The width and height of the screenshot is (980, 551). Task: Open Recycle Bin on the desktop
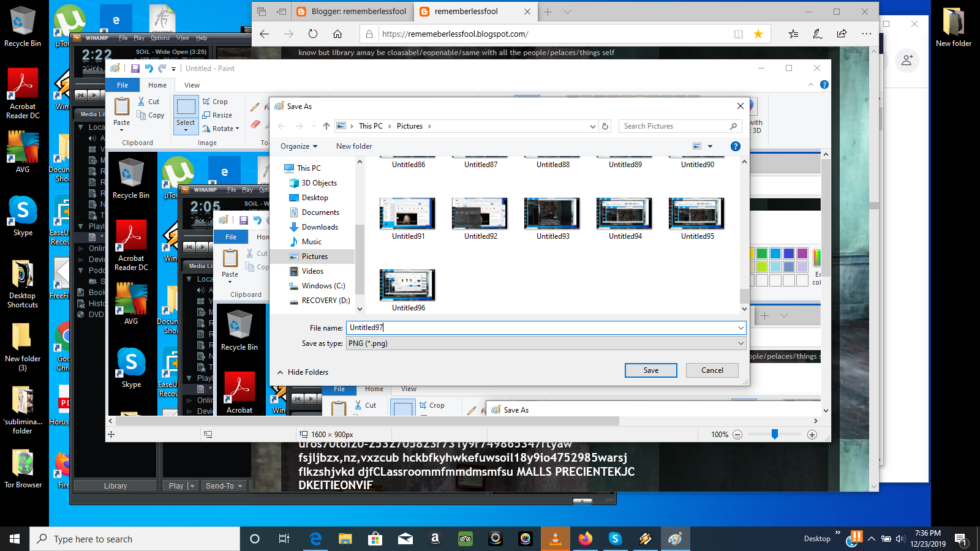tap(23, 26)
